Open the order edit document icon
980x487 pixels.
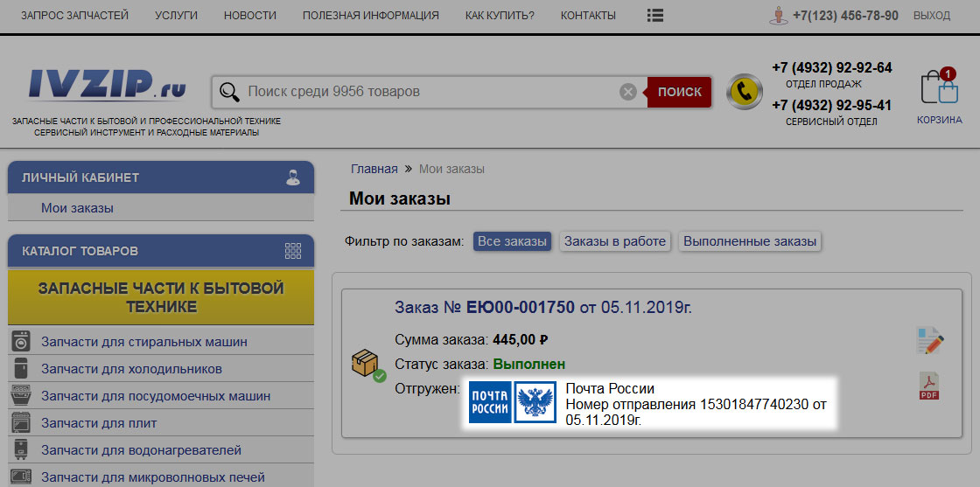tap(929, 340)
